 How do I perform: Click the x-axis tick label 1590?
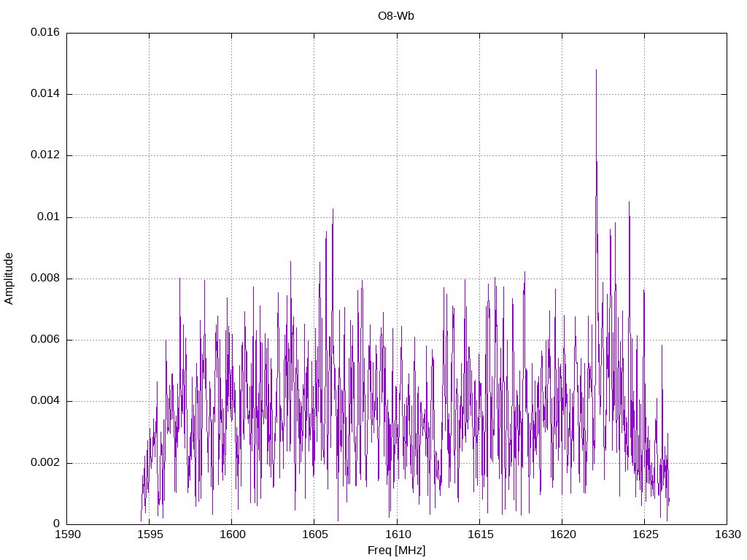[67, 534]
